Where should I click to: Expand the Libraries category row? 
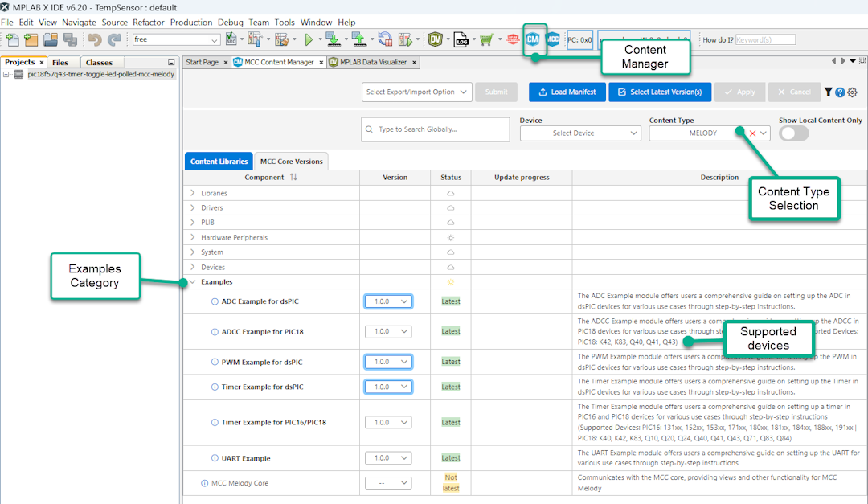tap(193, 193)
